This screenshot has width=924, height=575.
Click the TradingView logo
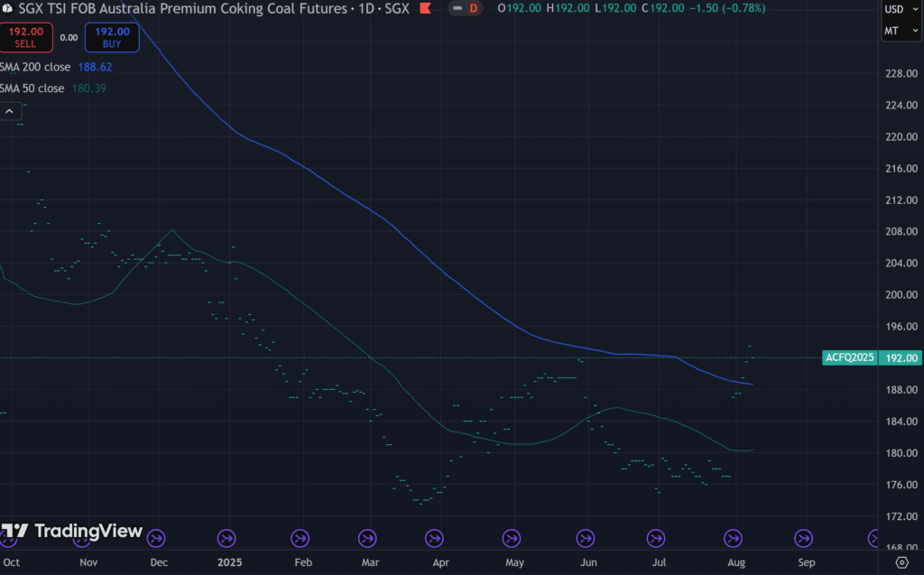[x=71, y=531]
